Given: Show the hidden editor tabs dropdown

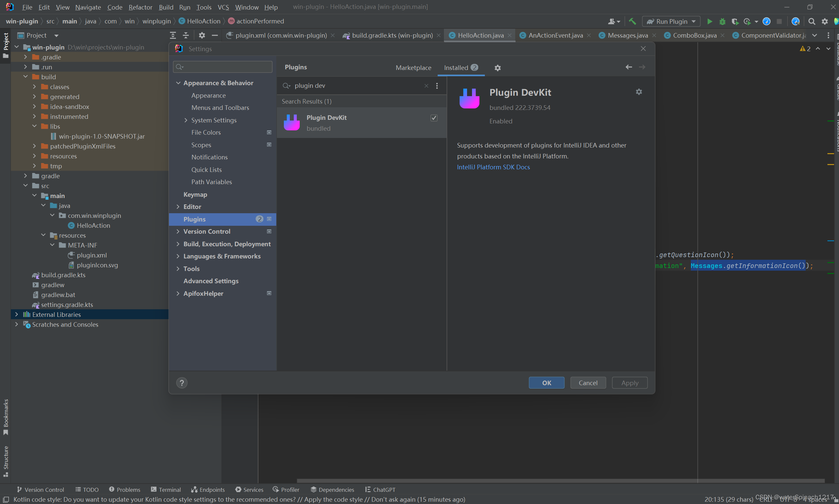Looking at the screenshot, I should (815, 35).
